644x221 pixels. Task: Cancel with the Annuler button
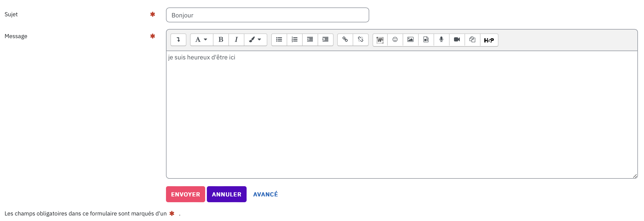227,194
